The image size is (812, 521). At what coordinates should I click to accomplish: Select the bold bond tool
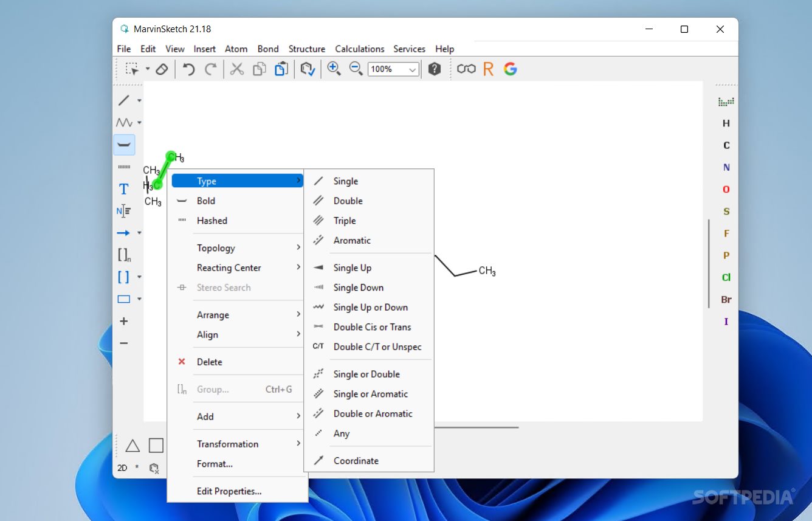pos(124,145)
